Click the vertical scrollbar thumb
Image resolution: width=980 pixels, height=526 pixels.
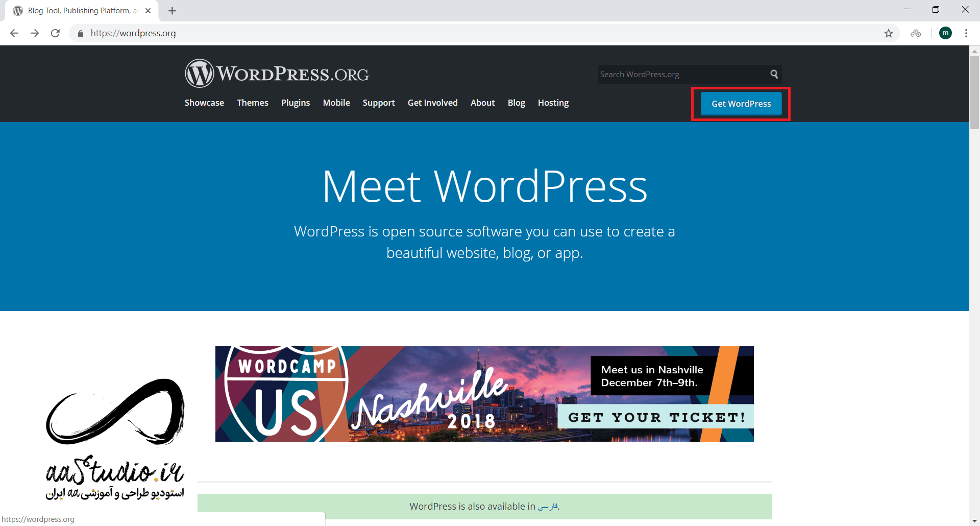coord(974,92)
